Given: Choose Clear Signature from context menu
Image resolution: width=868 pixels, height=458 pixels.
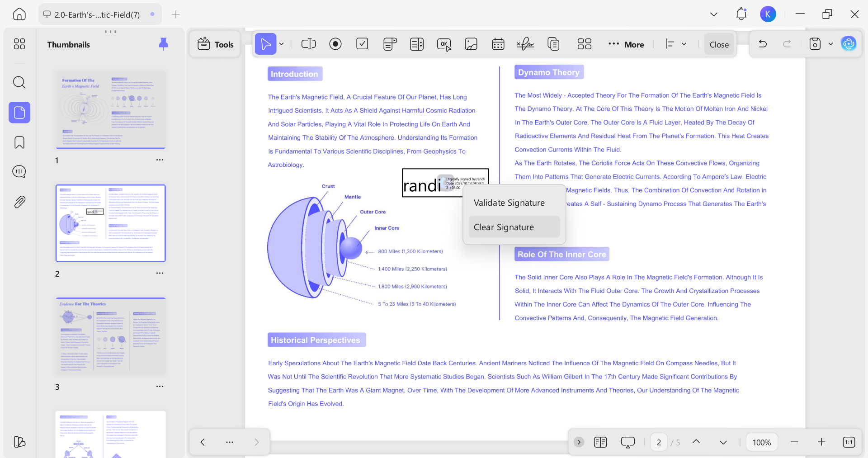Looking at the screenshot, I should [x=514, y=227].
